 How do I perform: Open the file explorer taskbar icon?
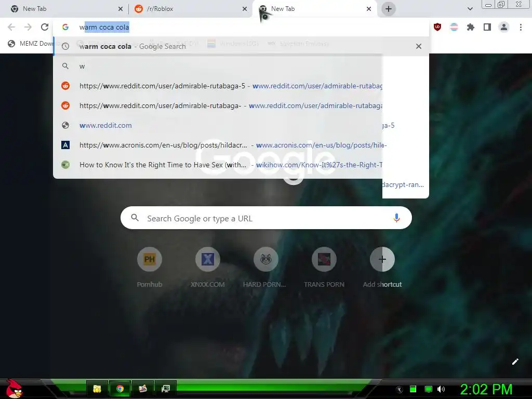pyautogui.click(x=97, y=389)
